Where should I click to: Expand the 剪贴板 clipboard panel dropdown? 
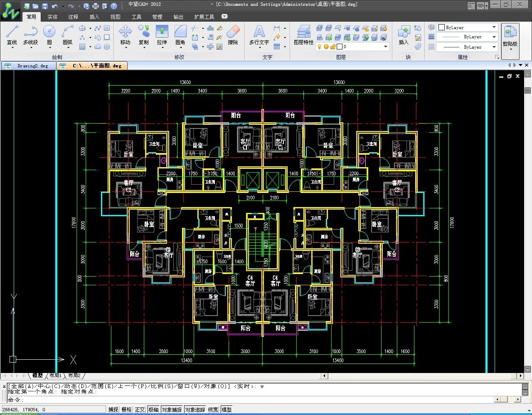pos(510,49)
